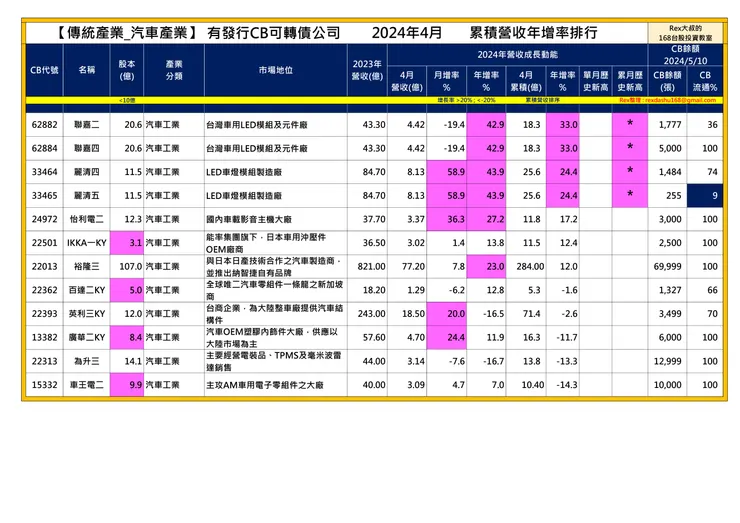740x523 pixels.
Task: Click the 69,999 CB balance cell
Action: [667, 266]
